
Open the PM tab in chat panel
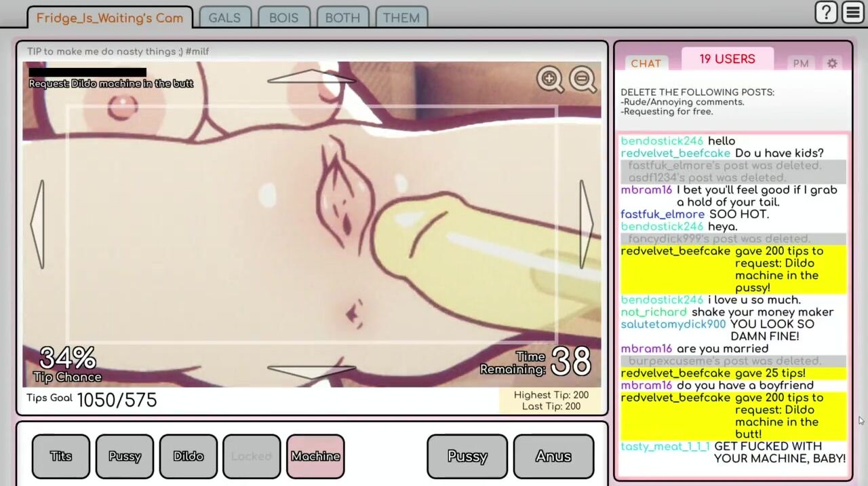(801, 64)
